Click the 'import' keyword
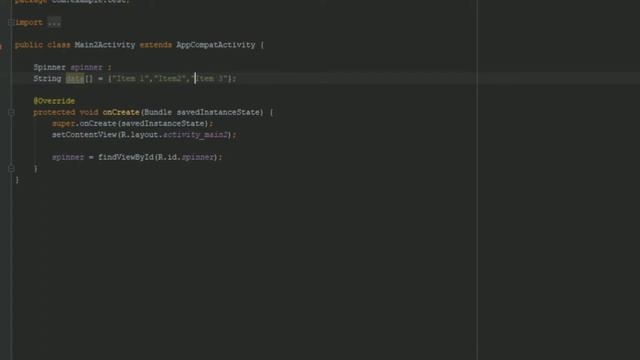 pyautogui.click(x=29, y=22)
